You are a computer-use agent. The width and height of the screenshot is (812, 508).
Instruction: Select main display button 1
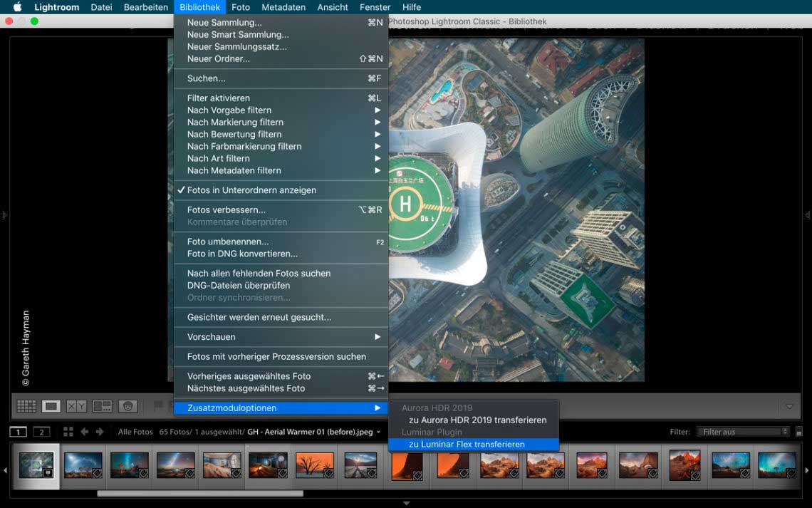[x=19, y=432]
